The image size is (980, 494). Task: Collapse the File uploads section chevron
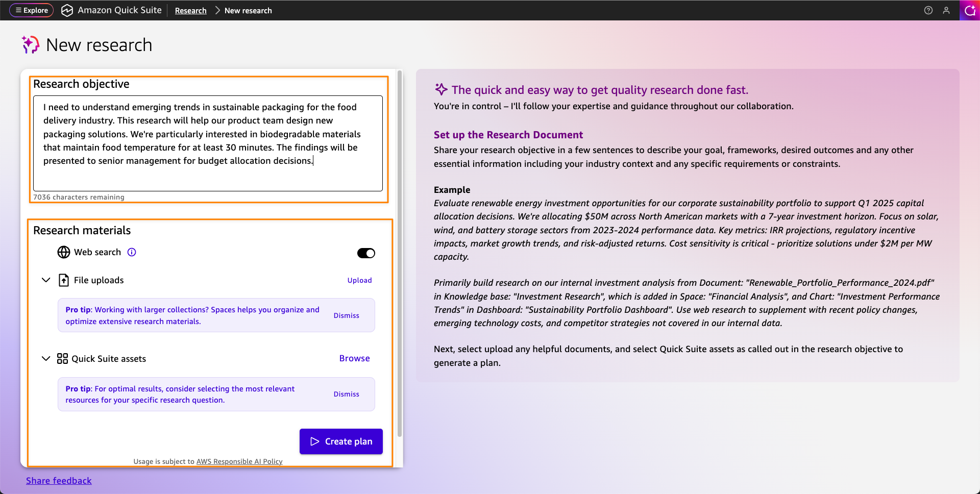tap(46, 280)
